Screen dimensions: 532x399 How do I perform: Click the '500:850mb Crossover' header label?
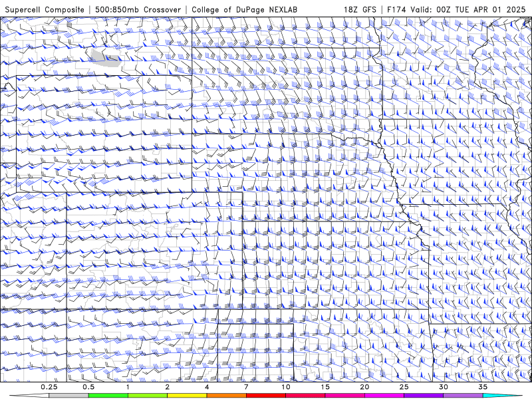[x=138, y=9]
